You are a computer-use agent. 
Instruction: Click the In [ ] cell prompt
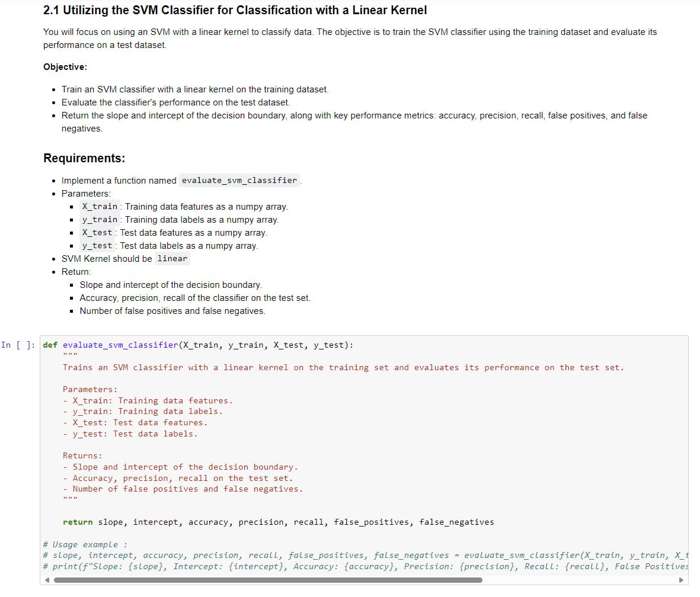18,344
